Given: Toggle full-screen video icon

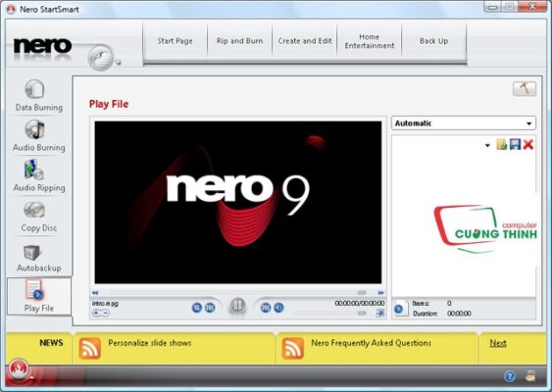Looking at the screenshot, I should tap(380, 313).
